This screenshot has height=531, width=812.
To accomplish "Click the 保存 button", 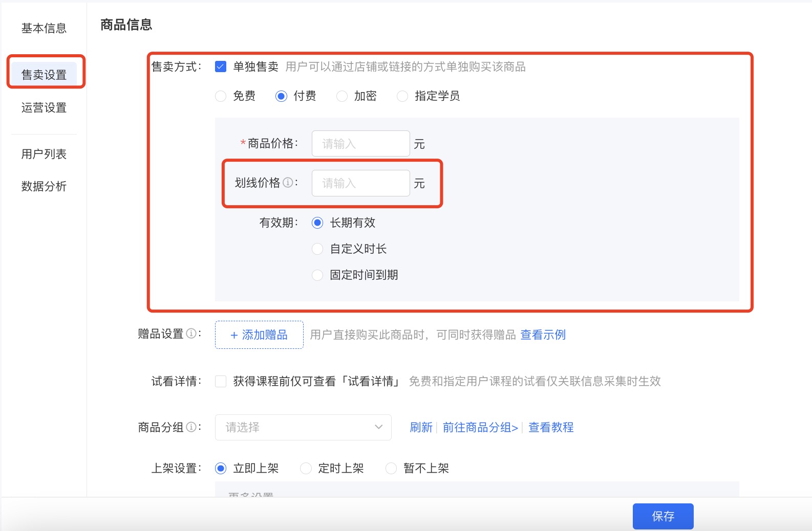I will [x=663, y=516].
